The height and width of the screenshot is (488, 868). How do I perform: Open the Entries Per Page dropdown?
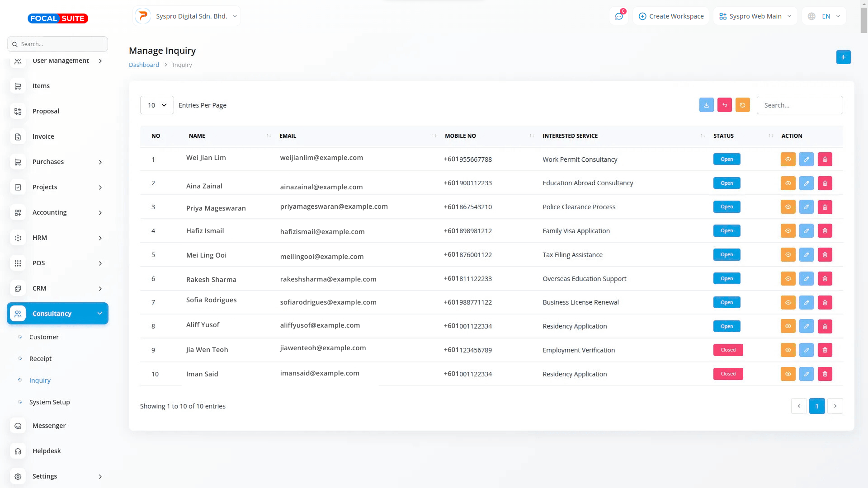(157, 105)
